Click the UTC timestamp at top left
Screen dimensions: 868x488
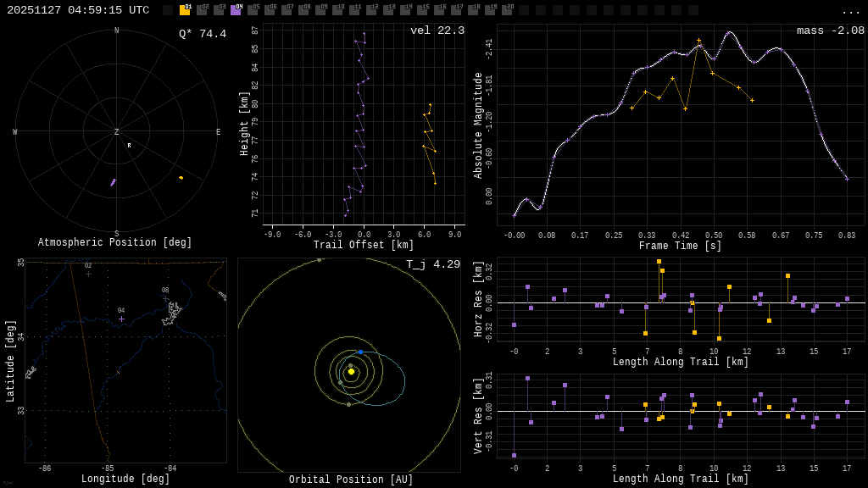point(78,10)
